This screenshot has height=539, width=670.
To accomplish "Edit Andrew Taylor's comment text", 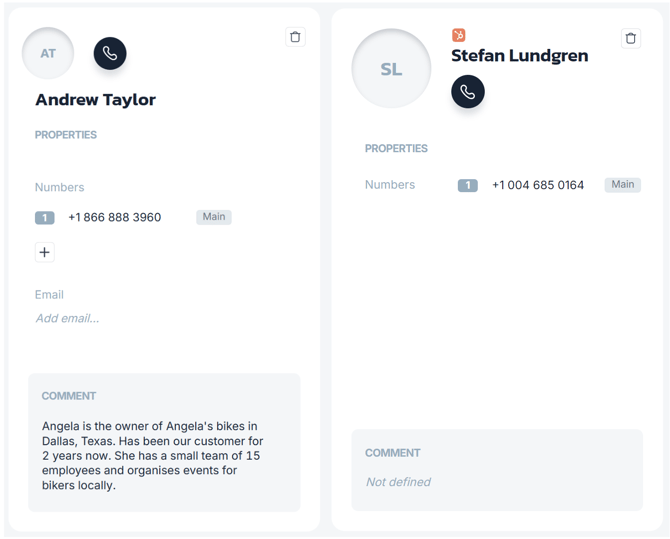I will click(152, 456).
